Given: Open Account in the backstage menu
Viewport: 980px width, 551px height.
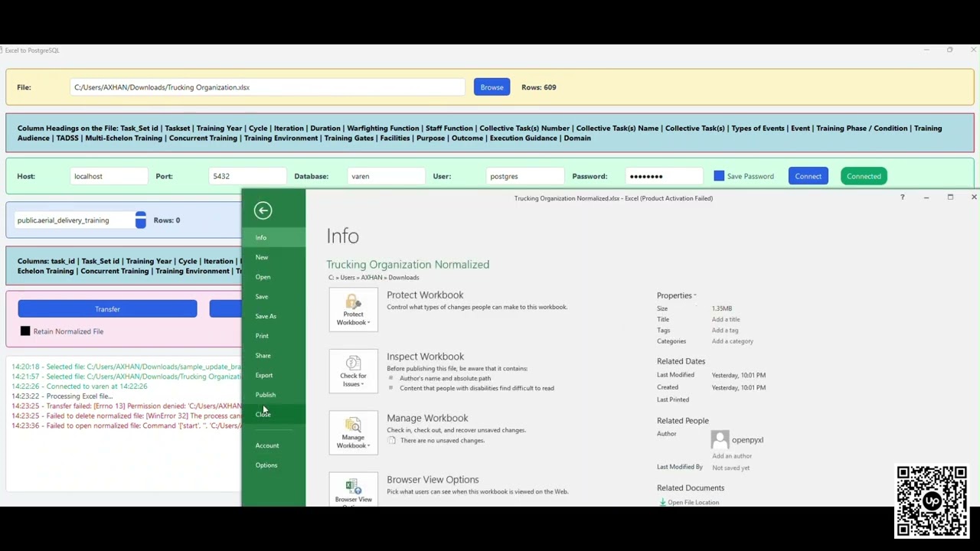Looking at the screenshot, I should [273, 445].
